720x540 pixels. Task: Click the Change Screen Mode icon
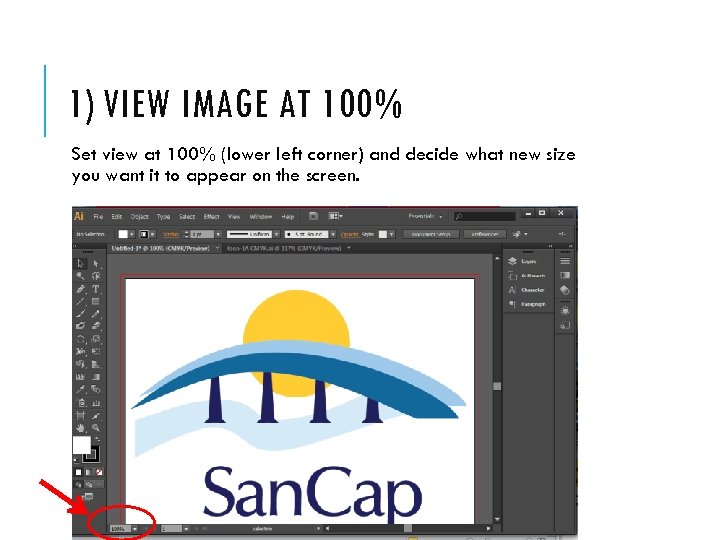pyautogui.click(x=88, y=496)
